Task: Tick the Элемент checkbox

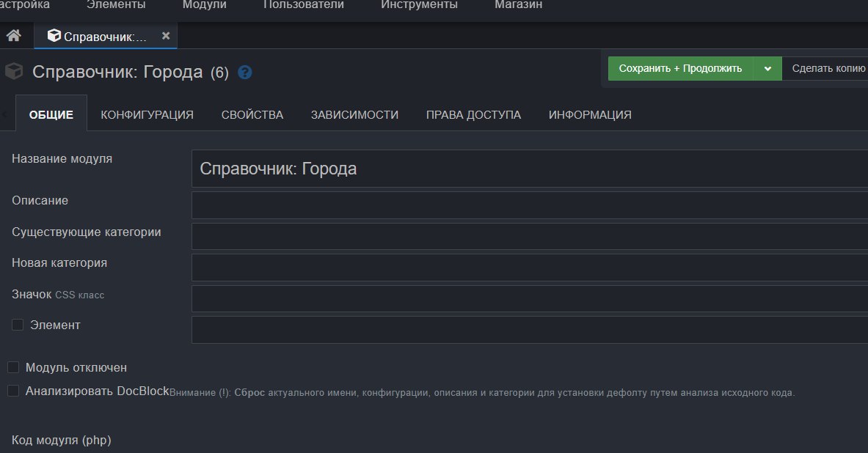Action: pyautogui.click(x=18, y=325)
